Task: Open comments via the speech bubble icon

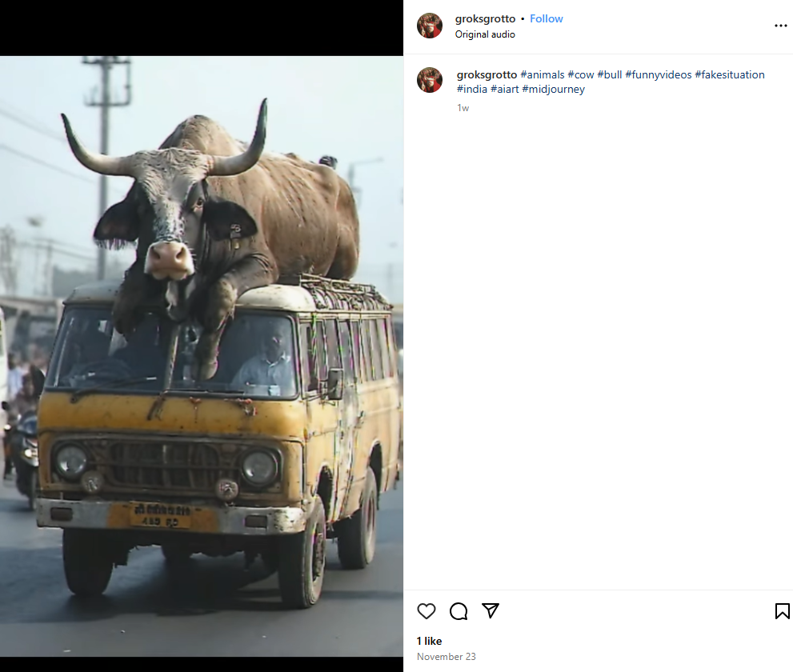Action: tap(459, 611)
